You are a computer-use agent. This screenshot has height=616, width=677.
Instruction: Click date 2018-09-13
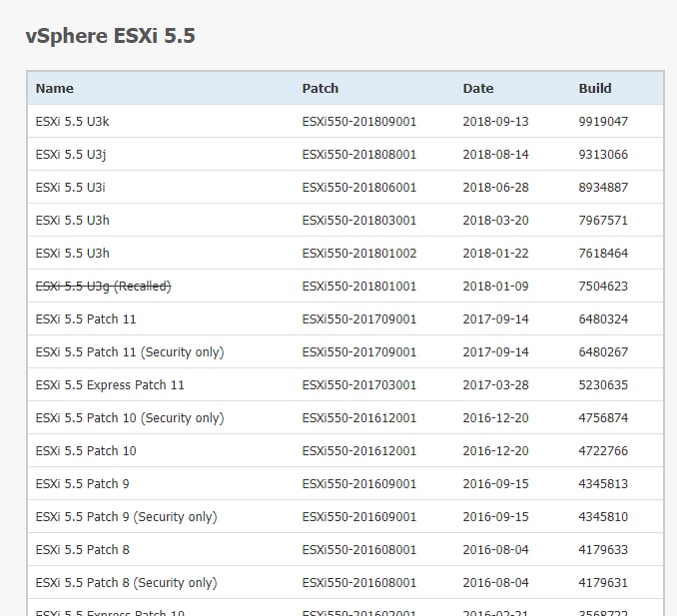pyautogui.click(x=495, y=122)
